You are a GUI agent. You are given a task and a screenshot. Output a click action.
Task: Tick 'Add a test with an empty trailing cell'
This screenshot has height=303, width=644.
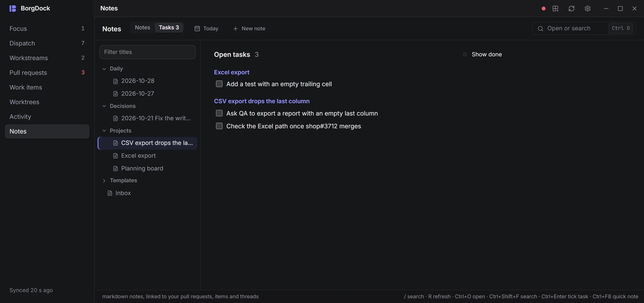tap(219, 84)
